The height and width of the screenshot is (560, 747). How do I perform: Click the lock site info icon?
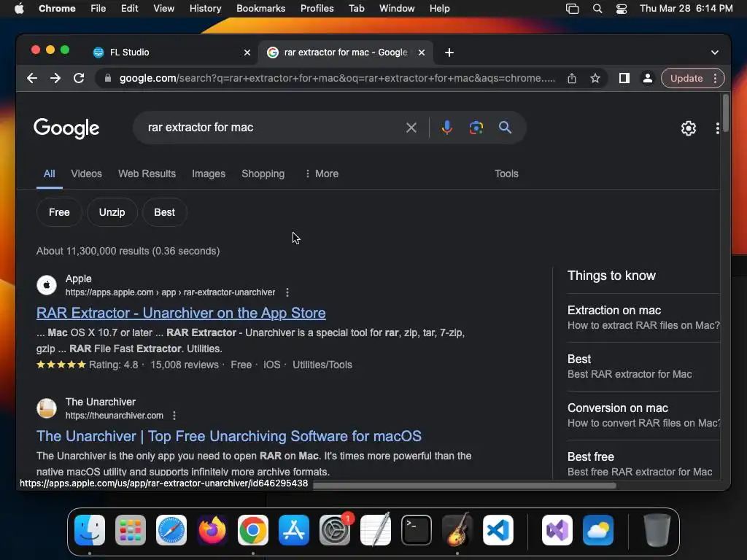point(108,78)
